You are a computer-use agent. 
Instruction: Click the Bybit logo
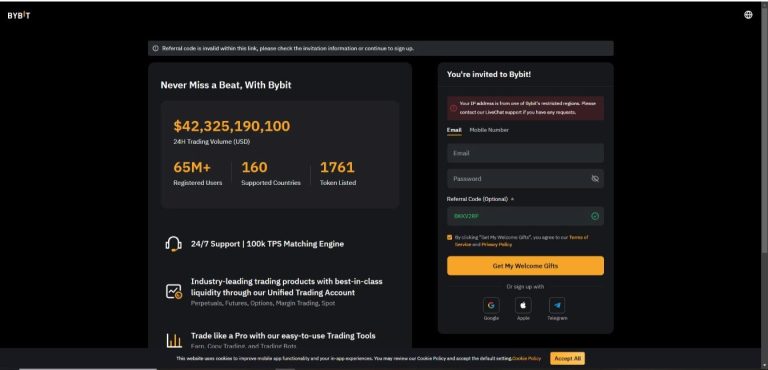(19, 15)
